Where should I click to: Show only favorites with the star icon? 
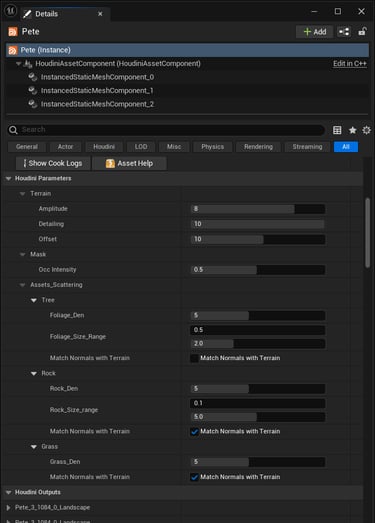point(352,130)
